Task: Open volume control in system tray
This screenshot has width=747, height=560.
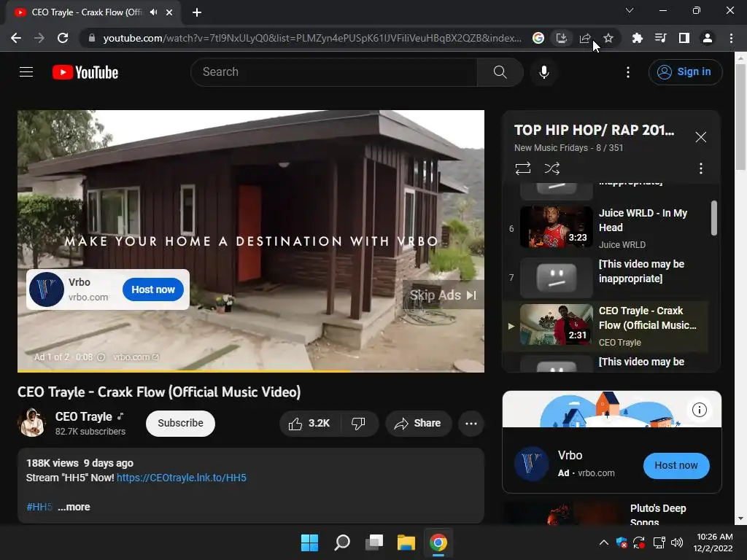Action: [677, 542]
